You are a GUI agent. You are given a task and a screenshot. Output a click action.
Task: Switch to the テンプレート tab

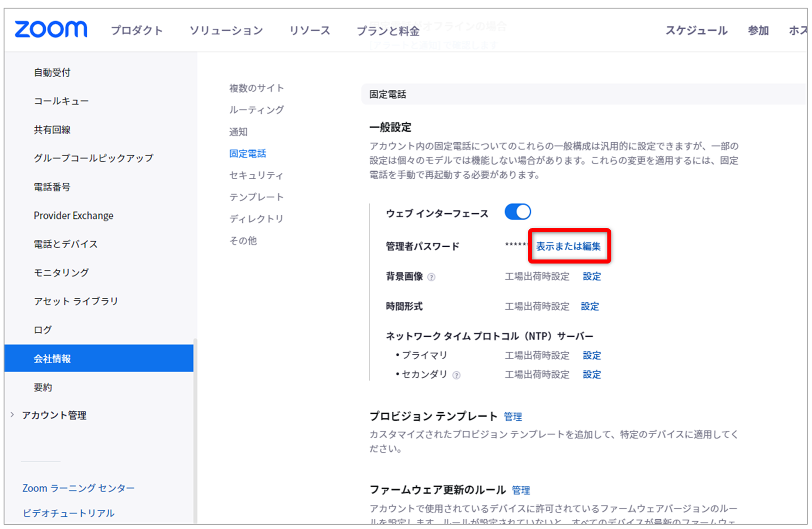[x=257, y=197]
